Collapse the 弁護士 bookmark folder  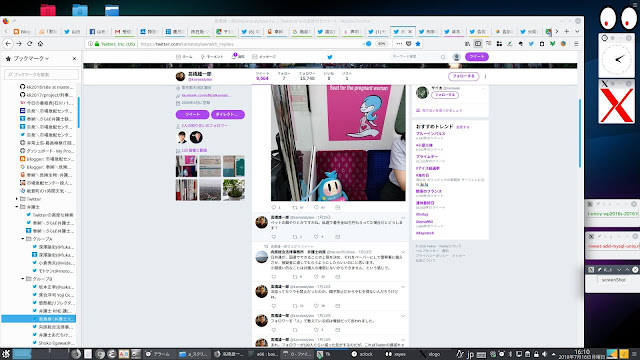coord(17,207)
